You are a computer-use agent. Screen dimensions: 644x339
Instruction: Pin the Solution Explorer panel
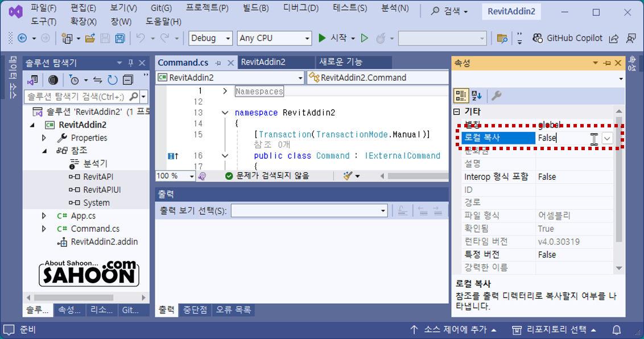point(131,63)
